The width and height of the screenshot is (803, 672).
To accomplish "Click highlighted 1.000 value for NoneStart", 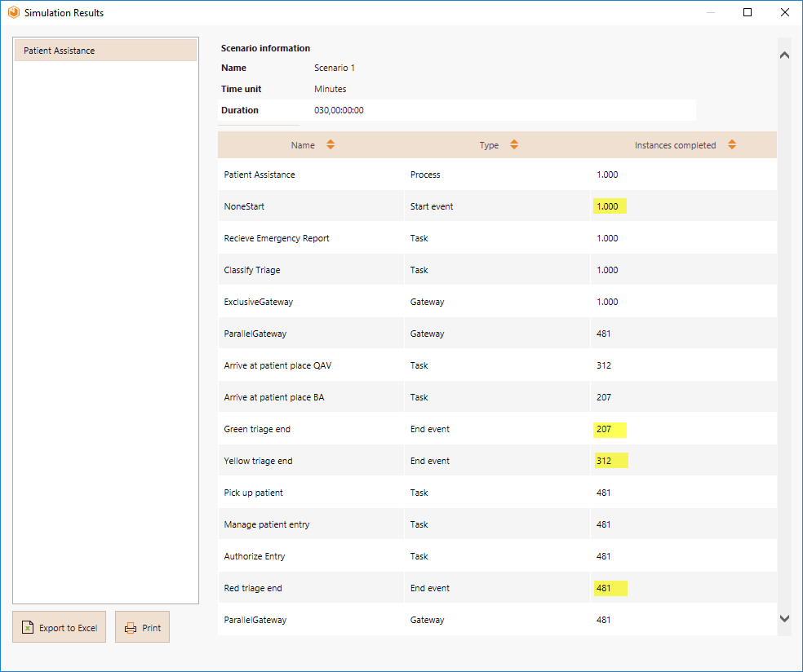I will 609,206.
